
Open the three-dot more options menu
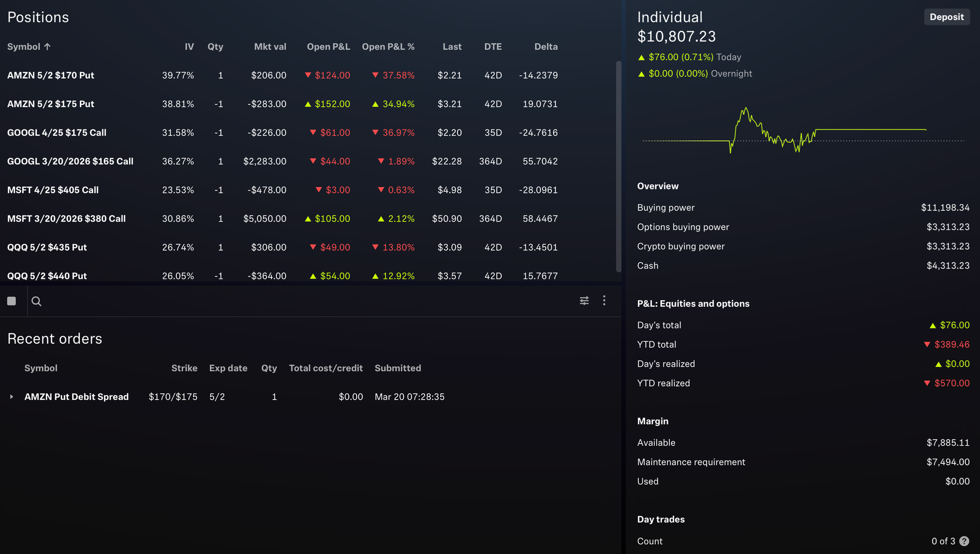click(604, 301)
